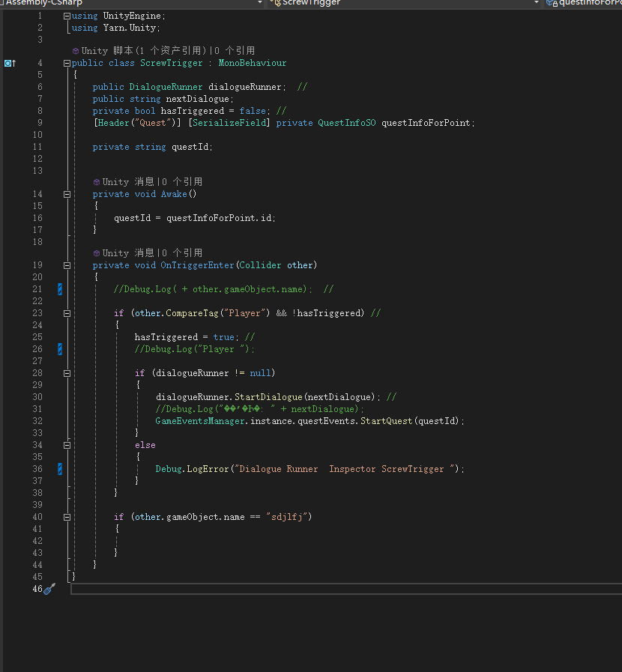
Task: Click the blue change marker on line 26
Action: [x=60, y=349]
